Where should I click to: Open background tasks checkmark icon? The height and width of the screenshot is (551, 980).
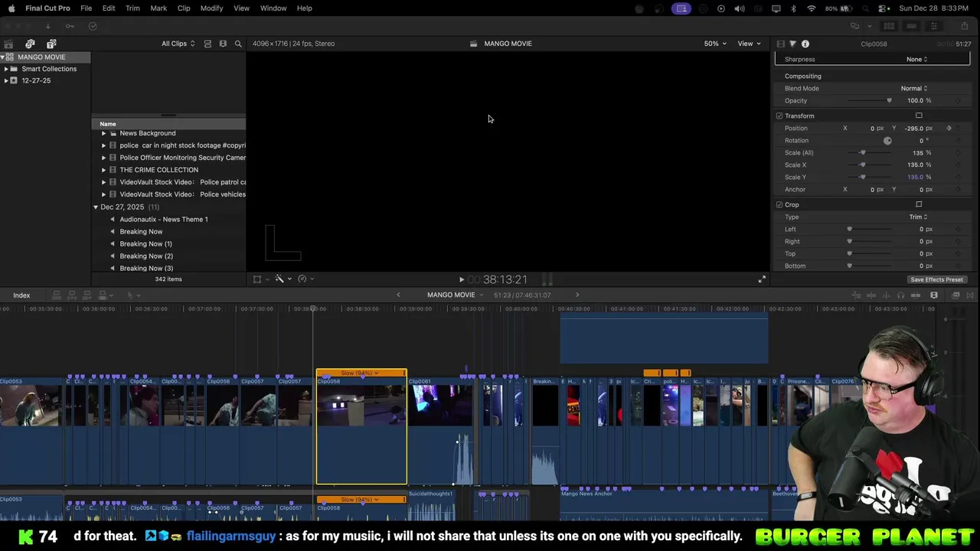[93, 26]
